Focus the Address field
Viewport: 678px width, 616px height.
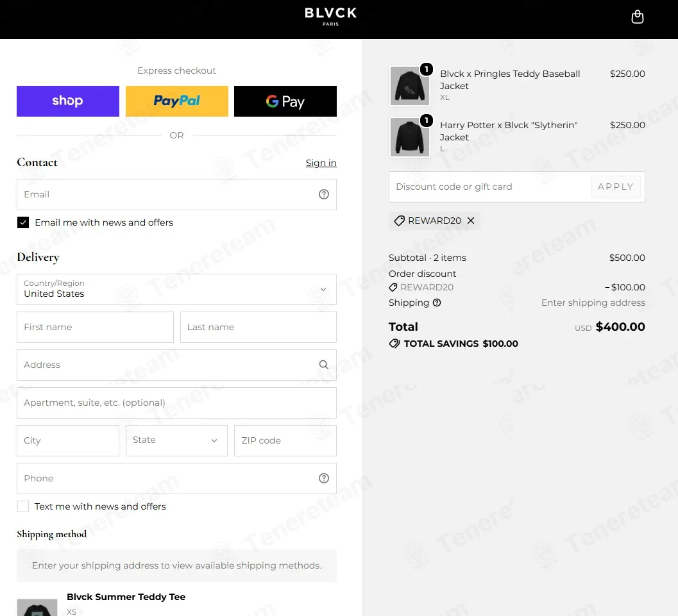(176, 365)
